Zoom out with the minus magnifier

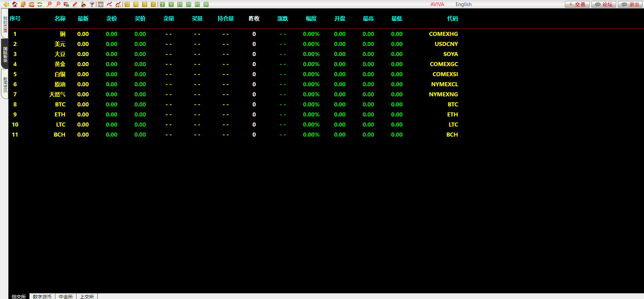point(58,4)
